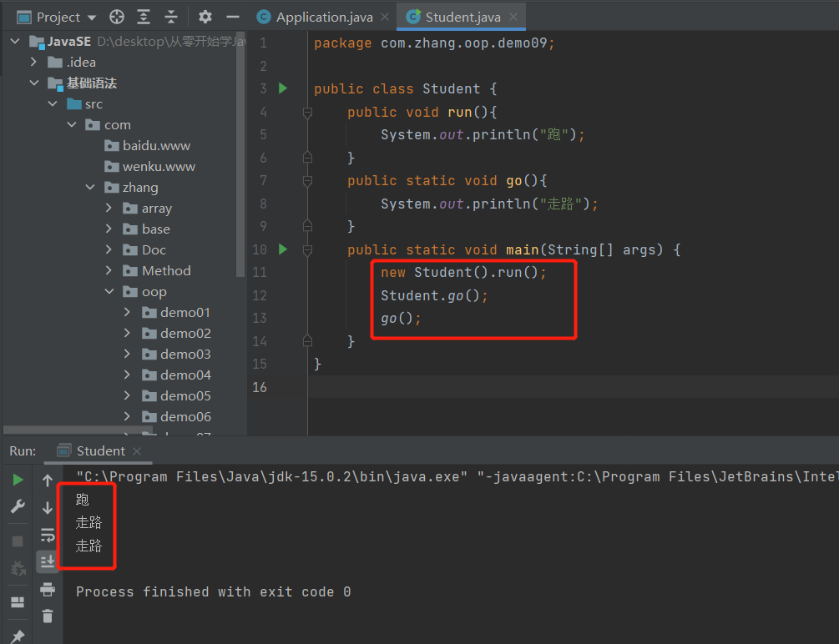Click the 'new Student().run();' statement
This screenshot has height=644, width=839.
coord(463,272)
